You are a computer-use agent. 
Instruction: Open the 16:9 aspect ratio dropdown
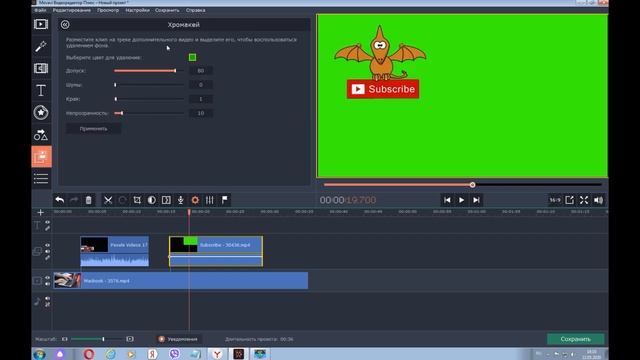[555, 200]
